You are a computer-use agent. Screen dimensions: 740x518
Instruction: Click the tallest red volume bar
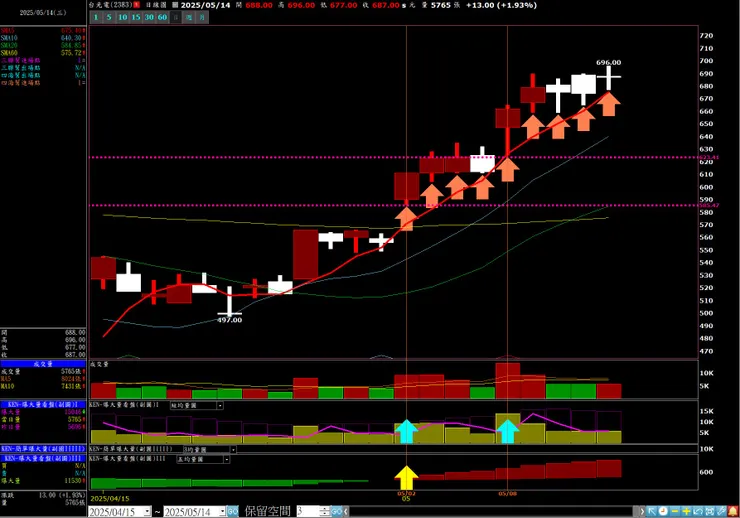pos(508,381)
